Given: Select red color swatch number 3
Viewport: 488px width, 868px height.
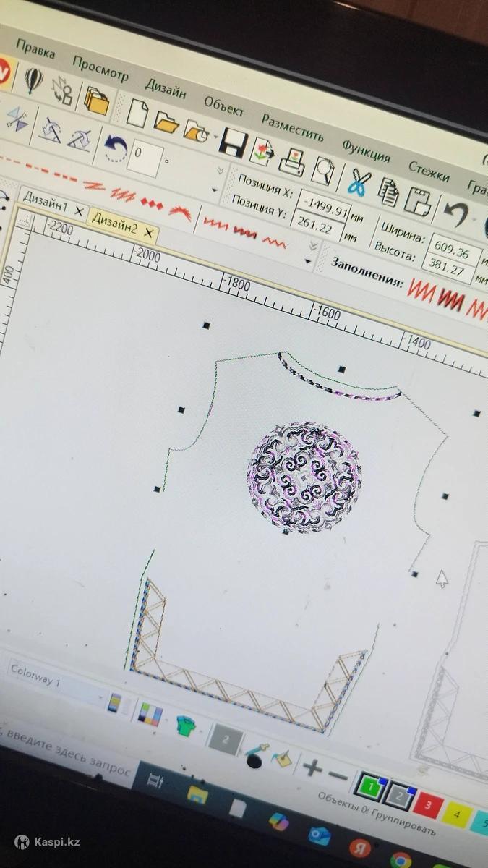Looking at the screenshot, I should (x=428, y=804).
